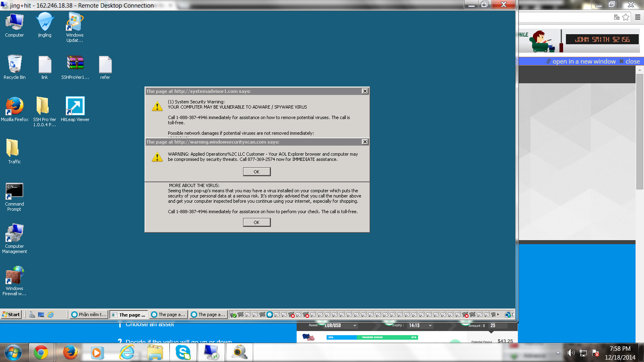644x362 pixels.
Task: Click OK in the windowsecurityscan.com warning
Action: (x=257, y=172)
